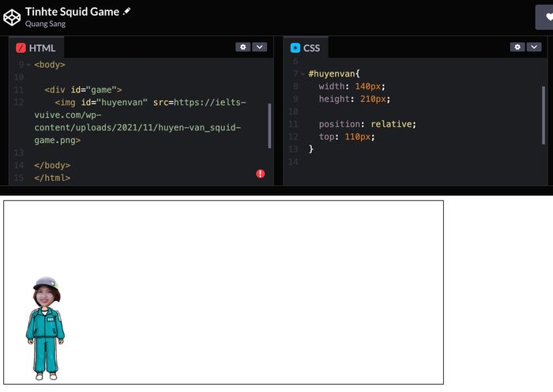The width and height of the screenshot is (553, 392).
Task: Click the red slash HTML panel icon
Action: [21, 48]
